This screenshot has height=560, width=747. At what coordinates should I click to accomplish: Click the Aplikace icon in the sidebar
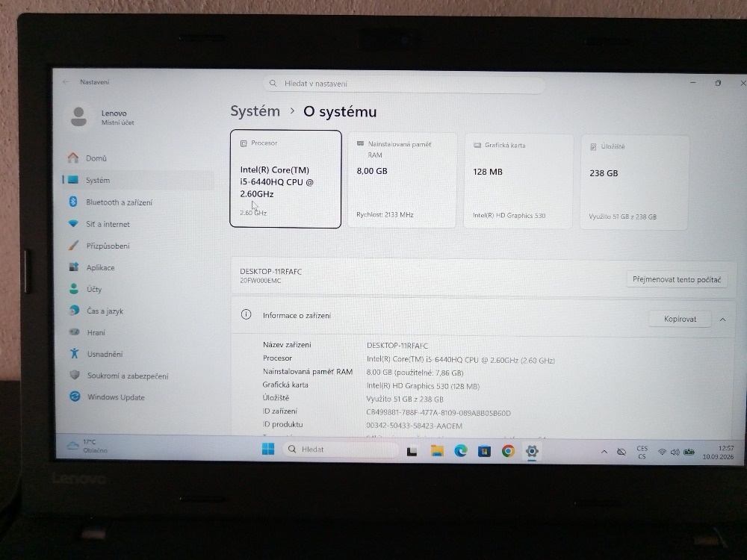tap(74, 267)
